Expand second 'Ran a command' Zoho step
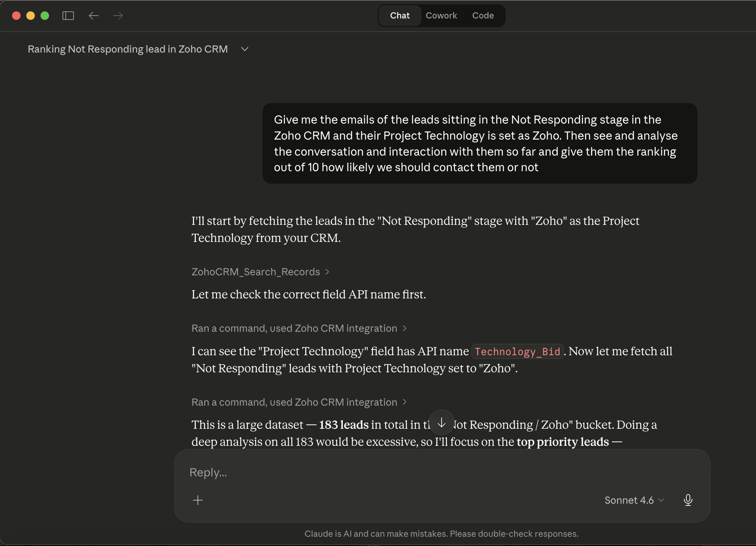Screen dimensions: 756x546 coord(298,402)
